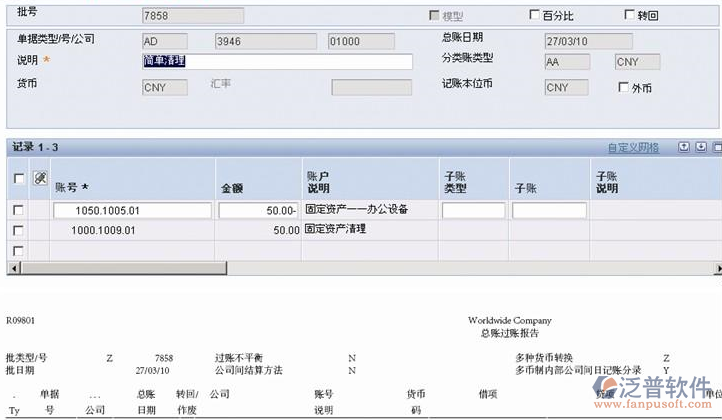722x420 pixels.
Task: Click 固定资产——办公设备 description cell
Action: point(357,209)
